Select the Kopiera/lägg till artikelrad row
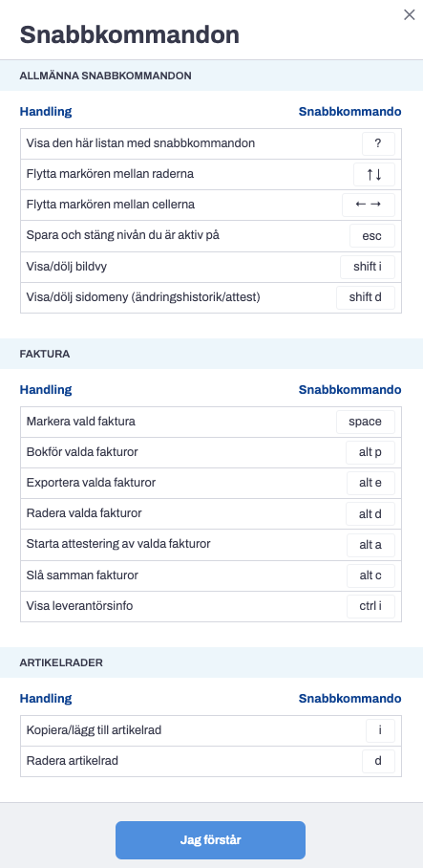This screenshot has height=868, width=423. (211, 730)
